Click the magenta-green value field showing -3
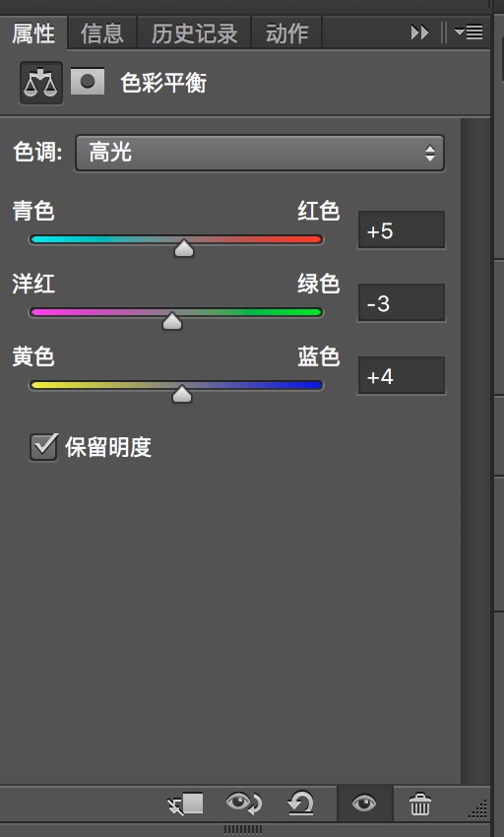Image resolution: width=504 pixels, height=837 pixels. point(401,302)
